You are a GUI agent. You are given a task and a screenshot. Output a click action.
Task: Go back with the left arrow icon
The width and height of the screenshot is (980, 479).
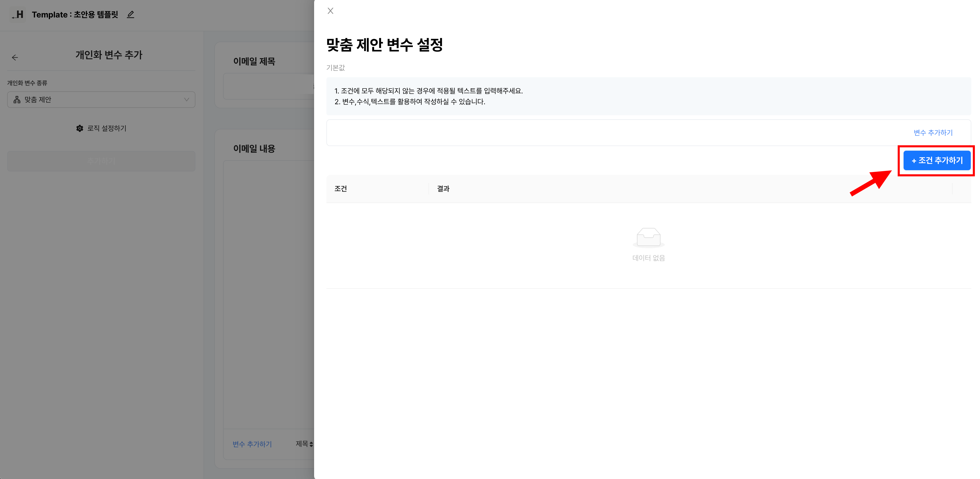(x=15, y=58)
